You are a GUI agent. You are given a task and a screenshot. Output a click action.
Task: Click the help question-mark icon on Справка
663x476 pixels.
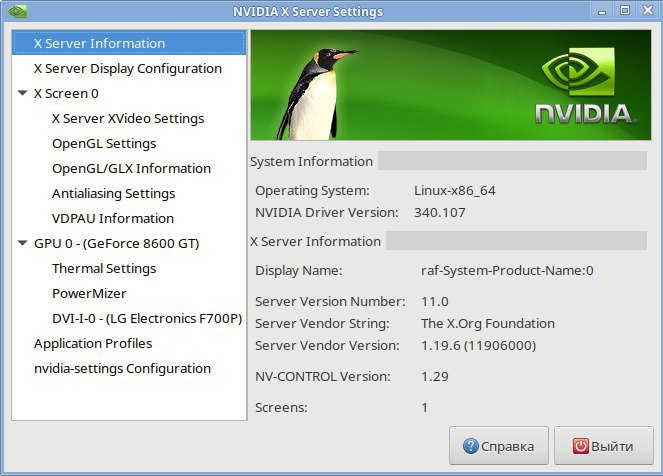coord(471,446)
